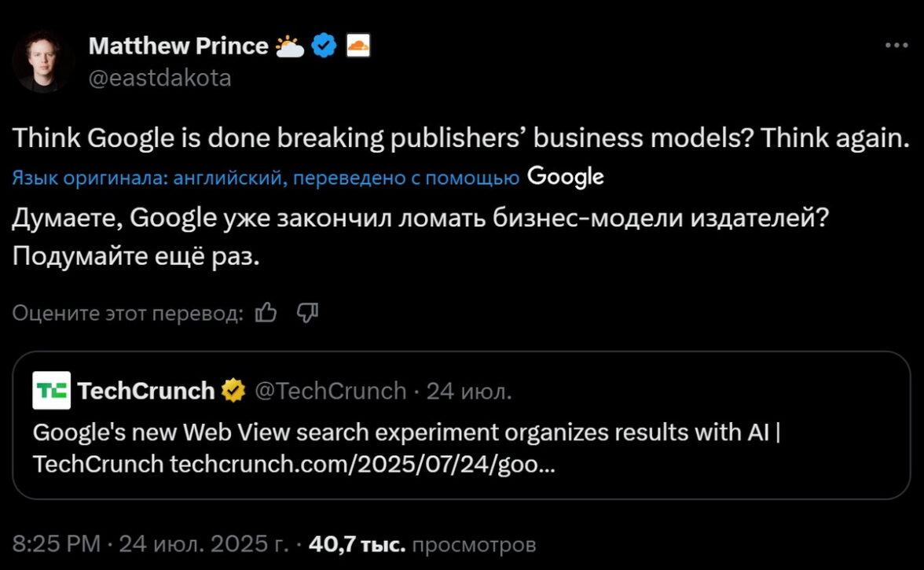Click the translation language attribution link
924x570 pixels.
click(266, 178)
